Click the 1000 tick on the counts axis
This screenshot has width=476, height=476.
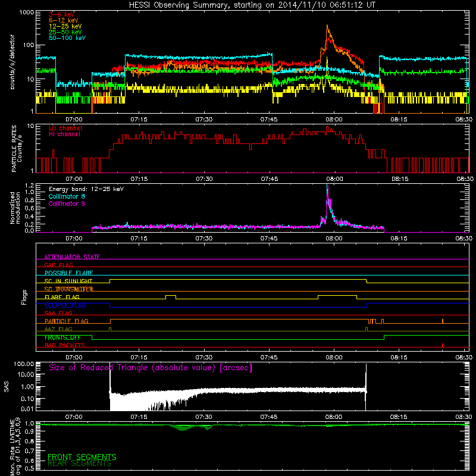26,12
